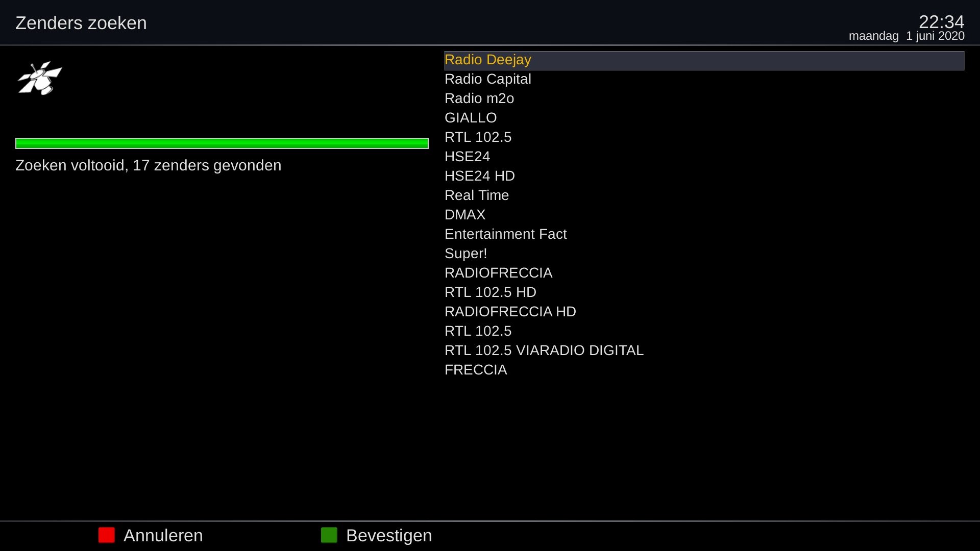Choose the Entertainment Fact channel

click(x=704, y=234)
